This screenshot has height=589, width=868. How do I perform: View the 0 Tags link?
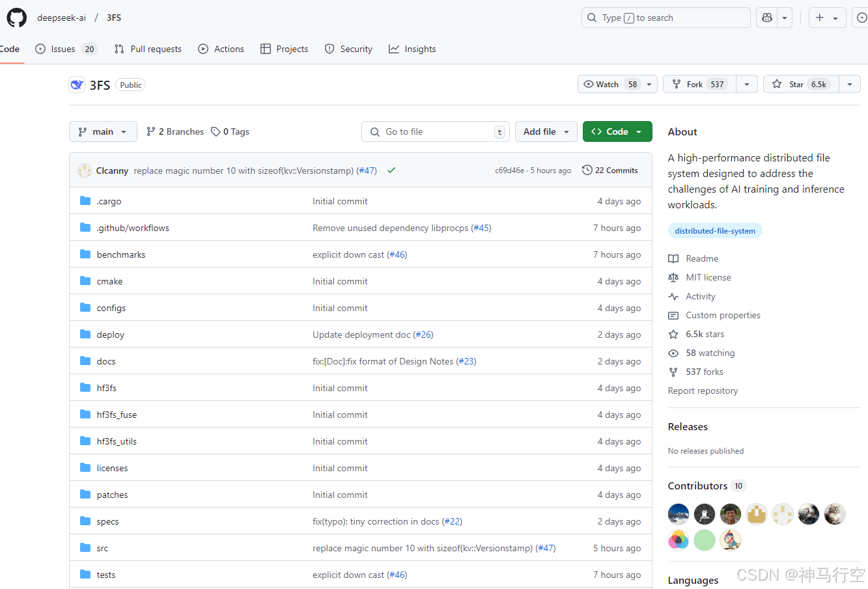231,131
